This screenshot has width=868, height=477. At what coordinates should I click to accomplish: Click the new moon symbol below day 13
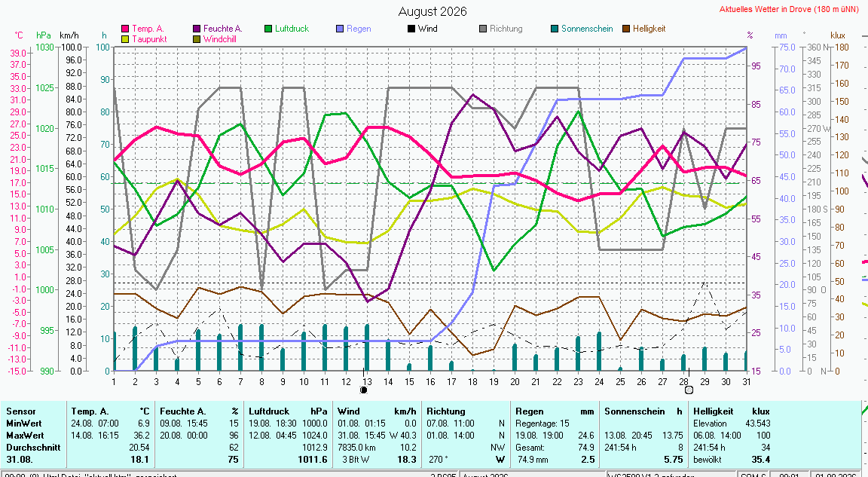coord(364,390)
